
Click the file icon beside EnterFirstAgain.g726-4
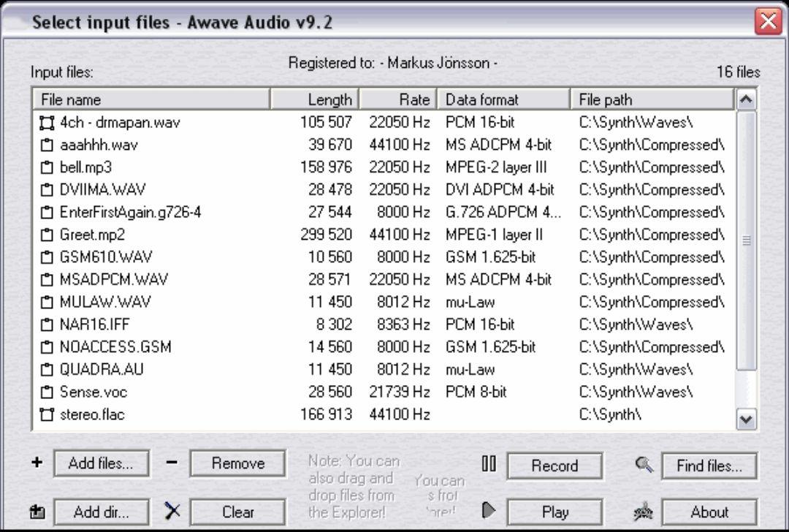47,212
